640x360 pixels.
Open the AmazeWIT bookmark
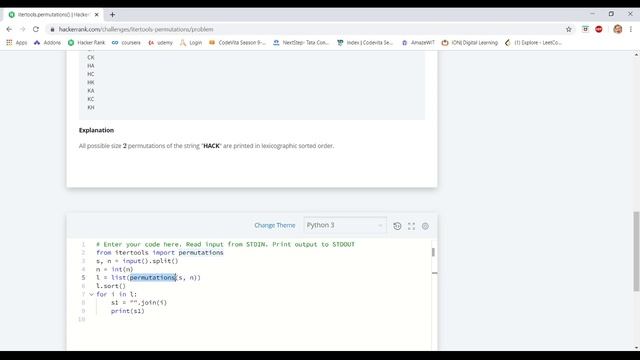tap(418, 42)
